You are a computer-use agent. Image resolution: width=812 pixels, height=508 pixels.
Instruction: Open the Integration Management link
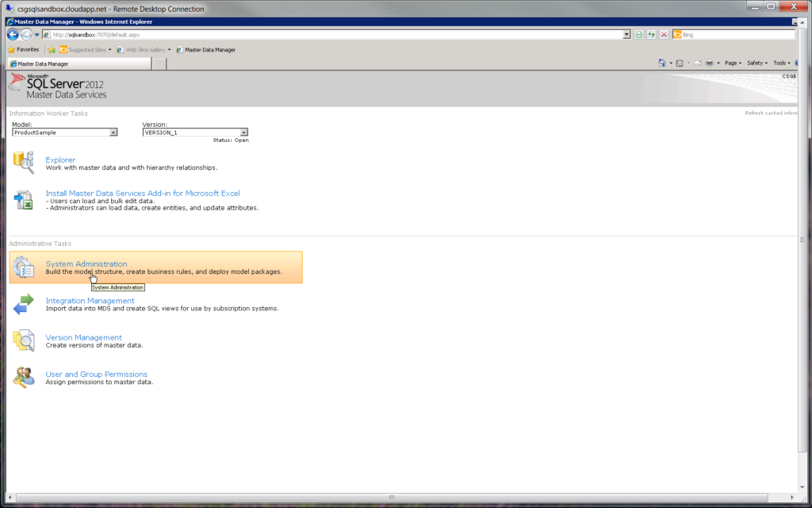click(90, 301)
